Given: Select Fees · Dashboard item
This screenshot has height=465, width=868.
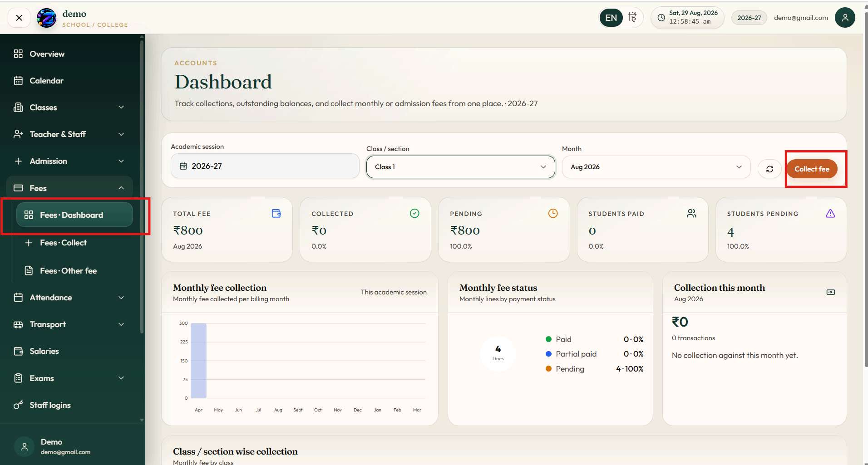Looking at the screenshot, I should click(x=74, y=215).
